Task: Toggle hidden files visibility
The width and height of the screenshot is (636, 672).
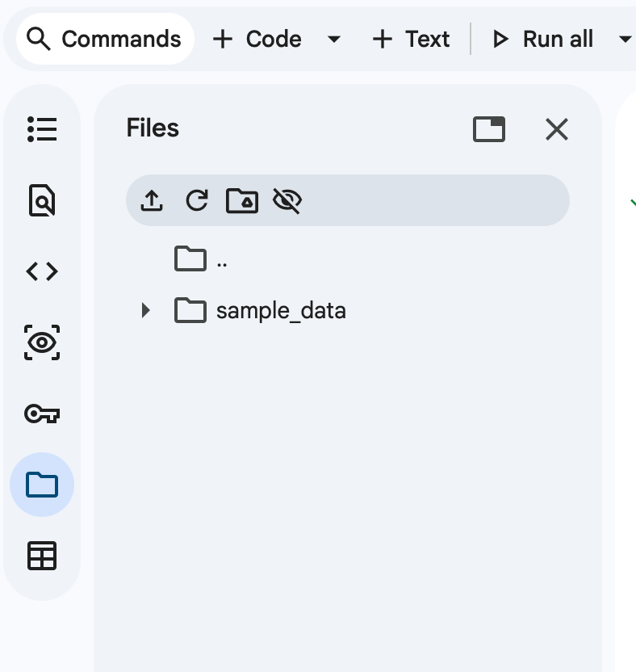Action: click(287, 200)
